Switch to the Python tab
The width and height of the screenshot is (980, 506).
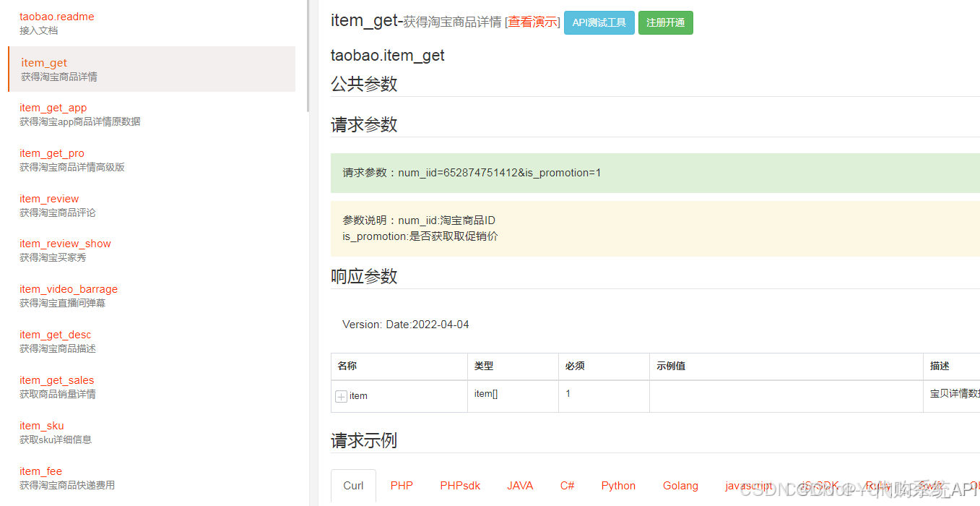pyautogui.click(x=619, y=486)
